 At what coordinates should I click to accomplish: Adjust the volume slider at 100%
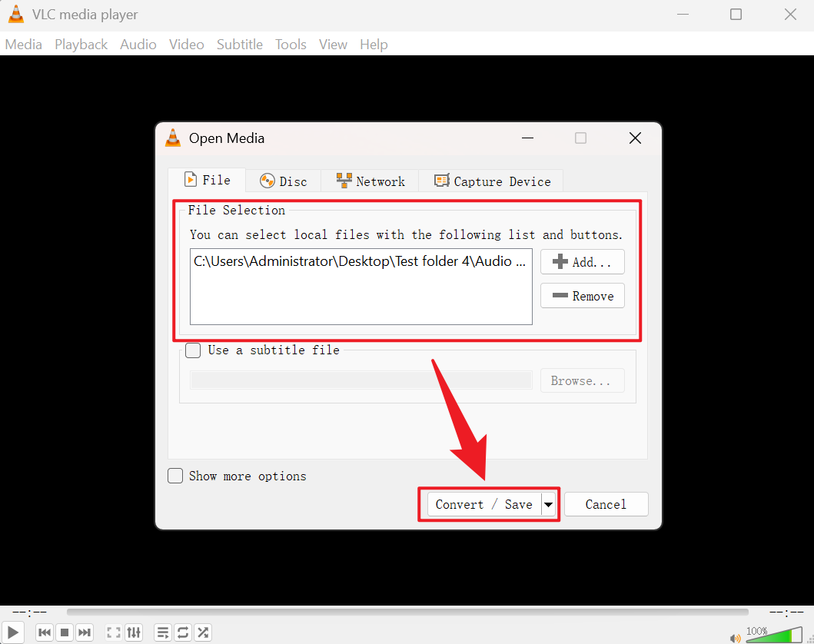[774, 635]
